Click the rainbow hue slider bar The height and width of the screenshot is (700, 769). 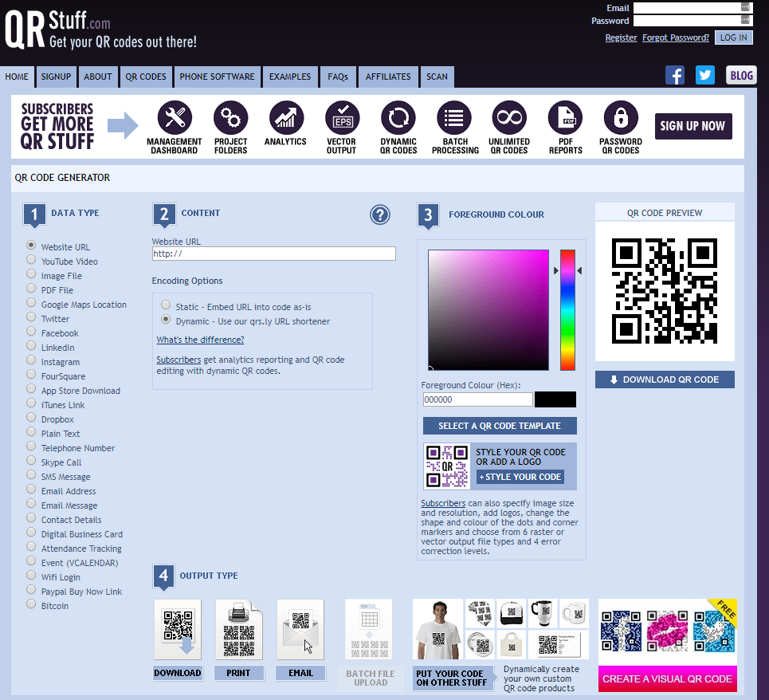[x=567, y=310]
